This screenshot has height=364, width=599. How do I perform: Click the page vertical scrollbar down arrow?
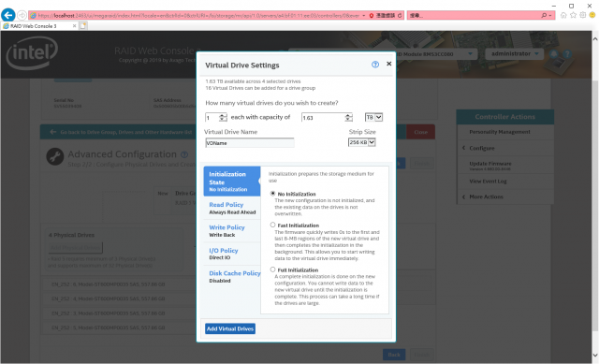pos(595,356)
